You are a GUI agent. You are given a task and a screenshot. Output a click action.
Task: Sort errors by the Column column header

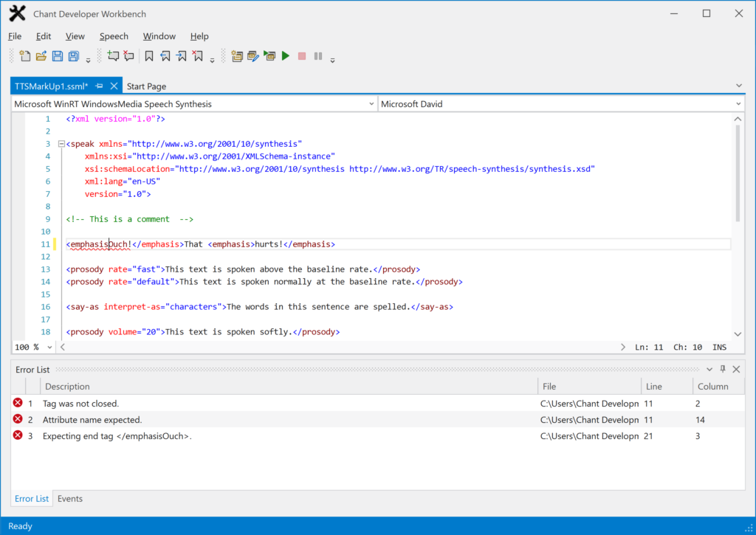pos(718,387)
